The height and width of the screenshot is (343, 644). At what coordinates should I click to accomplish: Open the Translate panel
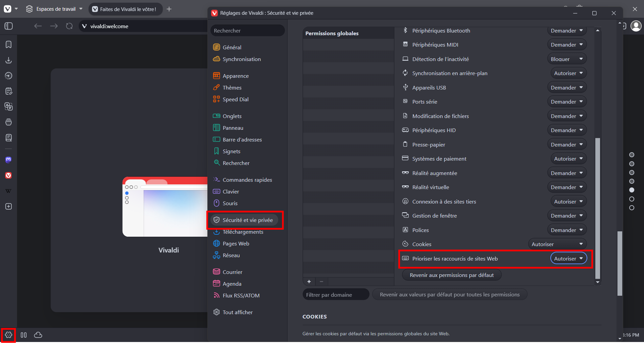(x=8, y=107)
